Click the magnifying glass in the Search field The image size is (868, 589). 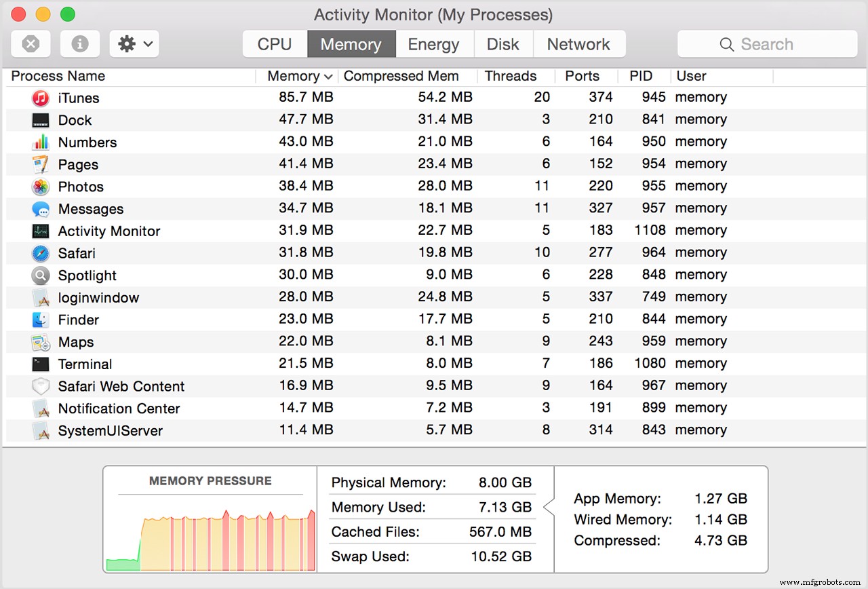click(x=726, y=43)
